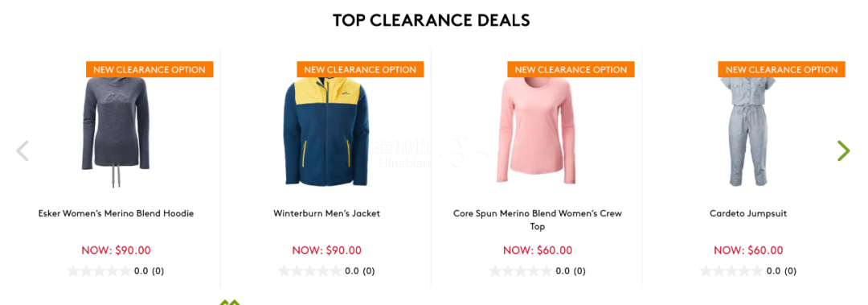
Task: Click the Cardeto Jumpsuit's star rating
Action: (732, 271)
